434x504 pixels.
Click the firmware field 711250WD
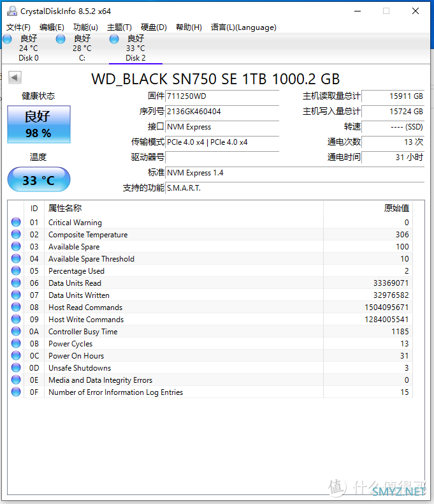(x=222, y=96)
